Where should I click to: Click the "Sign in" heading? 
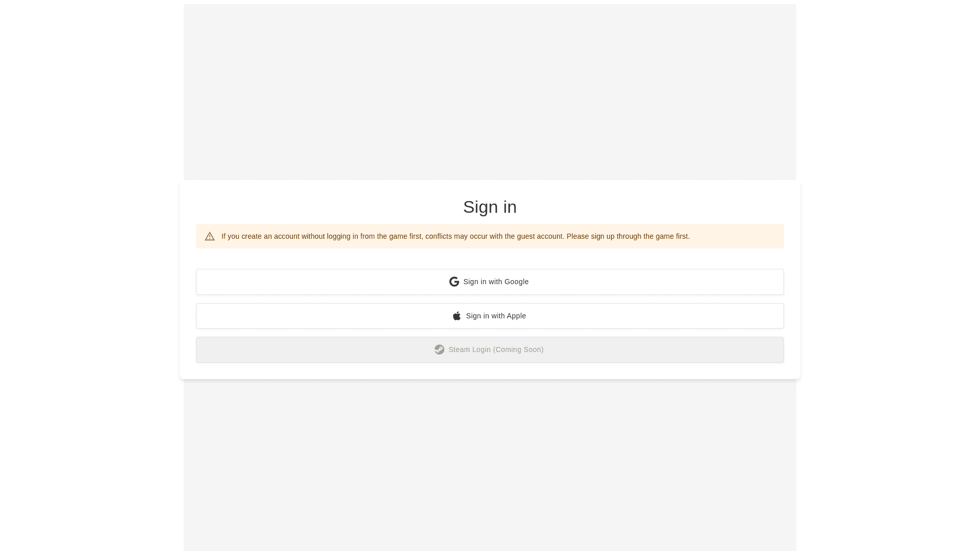click(489, 207)
